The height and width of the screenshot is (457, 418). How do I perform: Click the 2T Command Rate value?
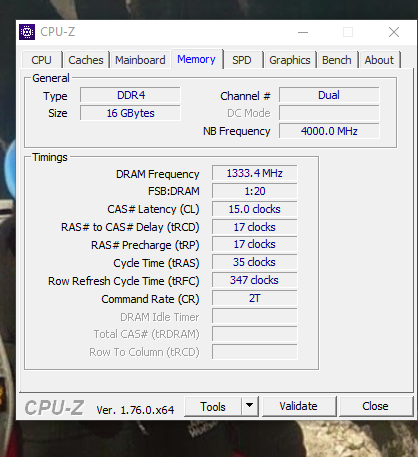tap(255, 299)
